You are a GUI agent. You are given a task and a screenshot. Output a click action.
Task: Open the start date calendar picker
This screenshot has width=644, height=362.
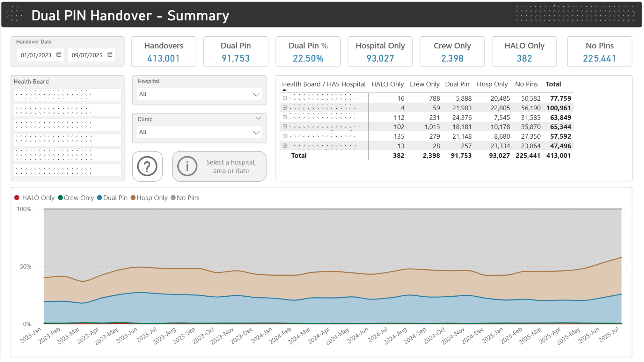pos(59,55)
